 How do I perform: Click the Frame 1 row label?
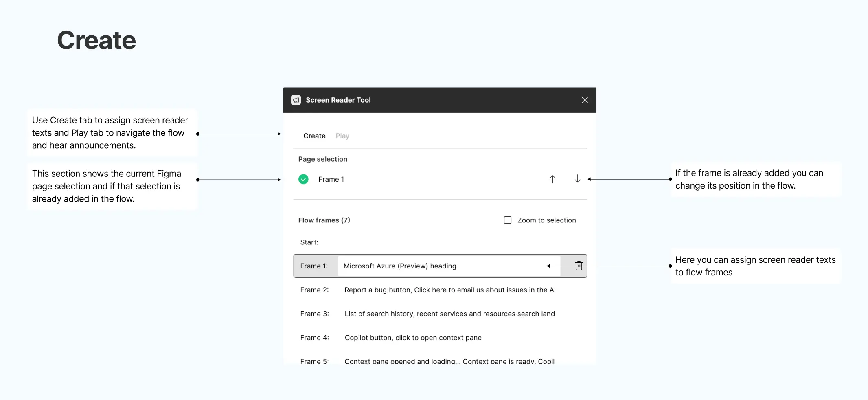point(314,266)
